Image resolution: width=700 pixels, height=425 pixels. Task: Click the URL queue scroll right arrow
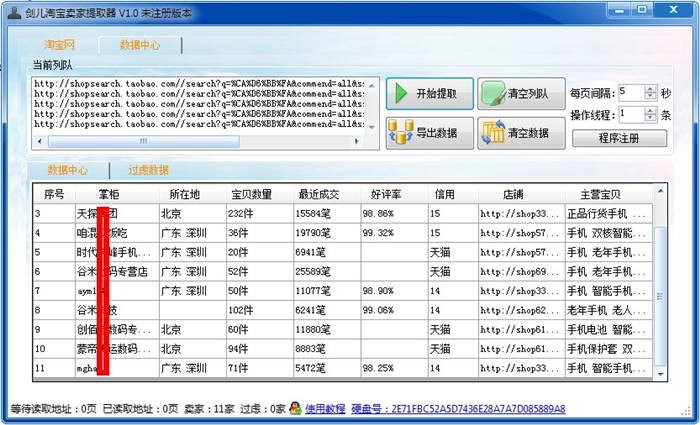(x=357, y=141)
